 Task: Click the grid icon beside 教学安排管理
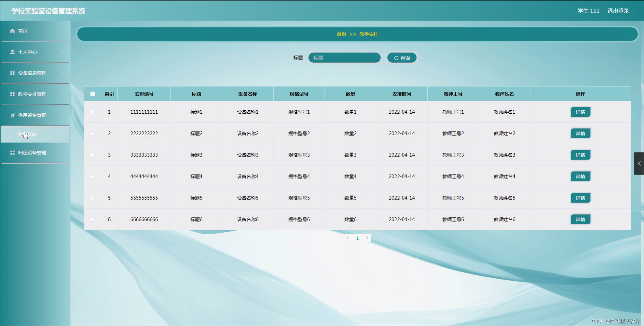(12, 94)
